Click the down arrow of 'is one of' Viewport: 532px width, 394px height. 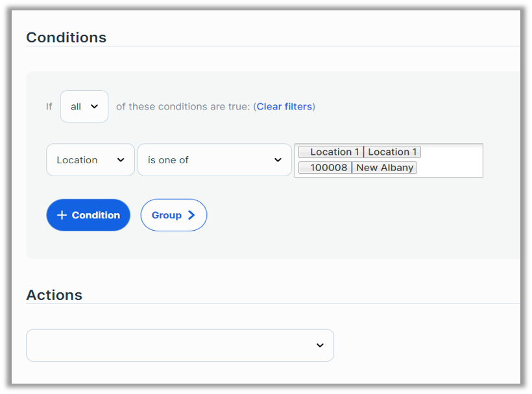pyautogui.click(x=278, y=160)
